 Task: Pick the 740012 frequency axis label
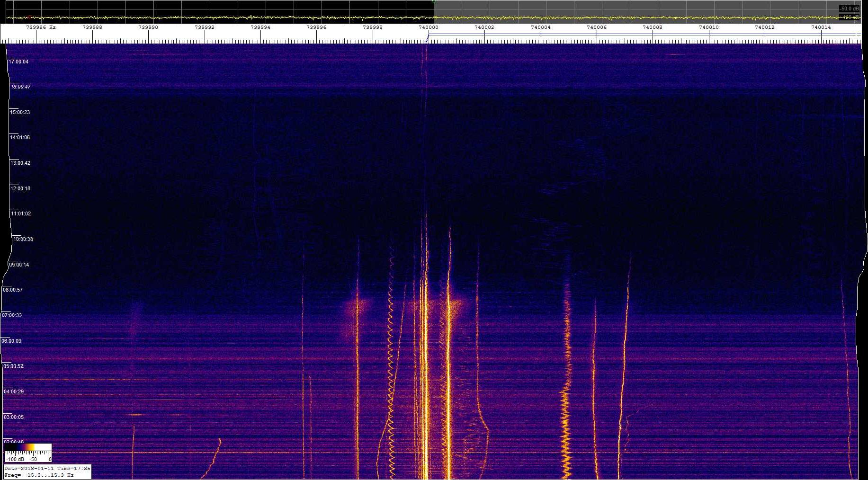pyautogui.click(x=765, y=27)
